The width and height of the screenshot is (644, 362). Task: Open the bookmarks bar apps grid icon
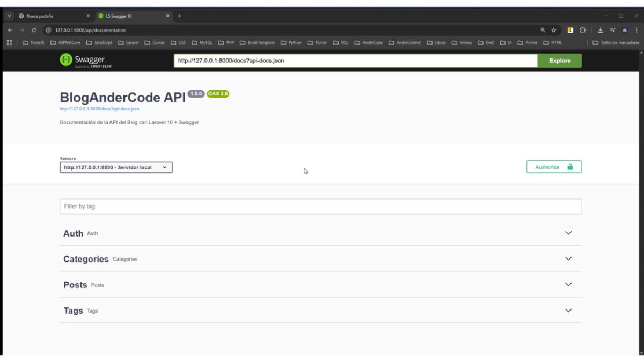tap(9, 43)
